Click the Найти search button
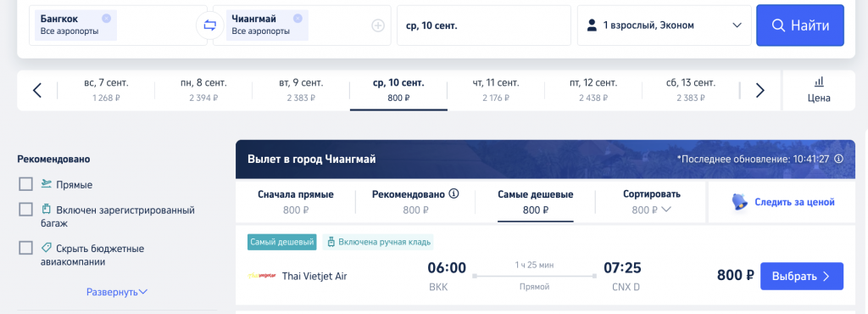868x314 pixels. [800, 25]
